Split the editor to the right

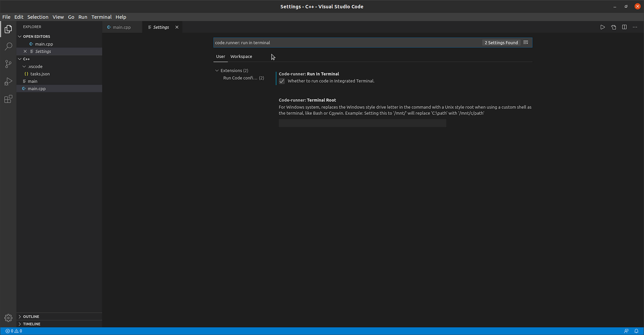click(624, 27)
